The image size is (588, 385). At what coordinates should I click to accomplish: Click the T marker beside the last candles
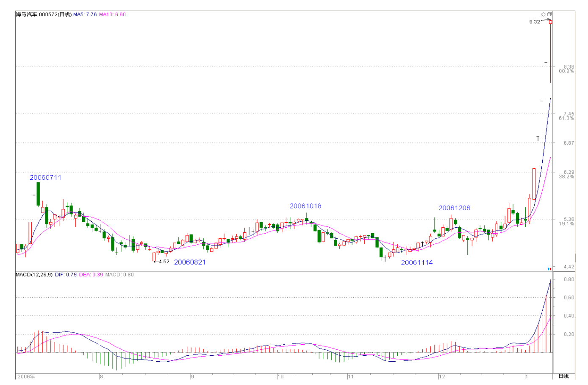[538, 139]
